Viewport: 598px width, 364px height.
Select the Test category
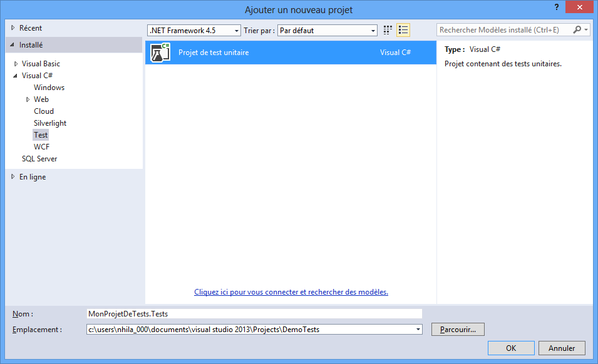pos(41,135)
